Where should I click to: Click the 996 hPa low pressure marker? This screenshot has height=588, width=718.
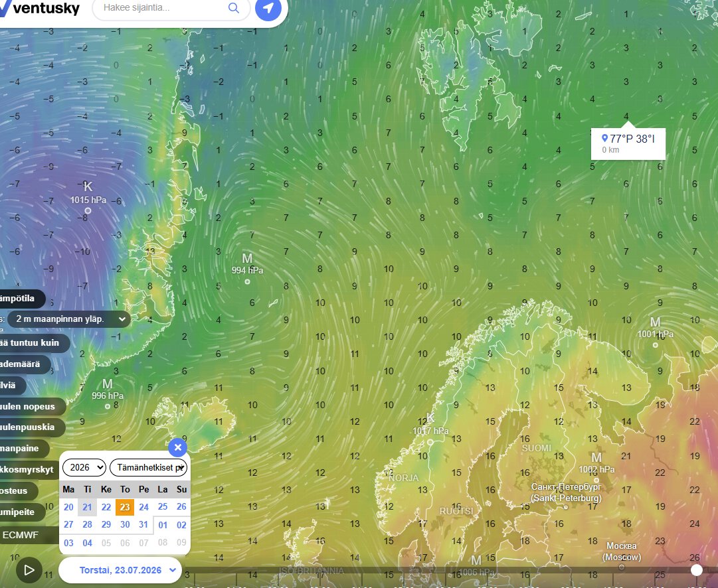point(108,396)
